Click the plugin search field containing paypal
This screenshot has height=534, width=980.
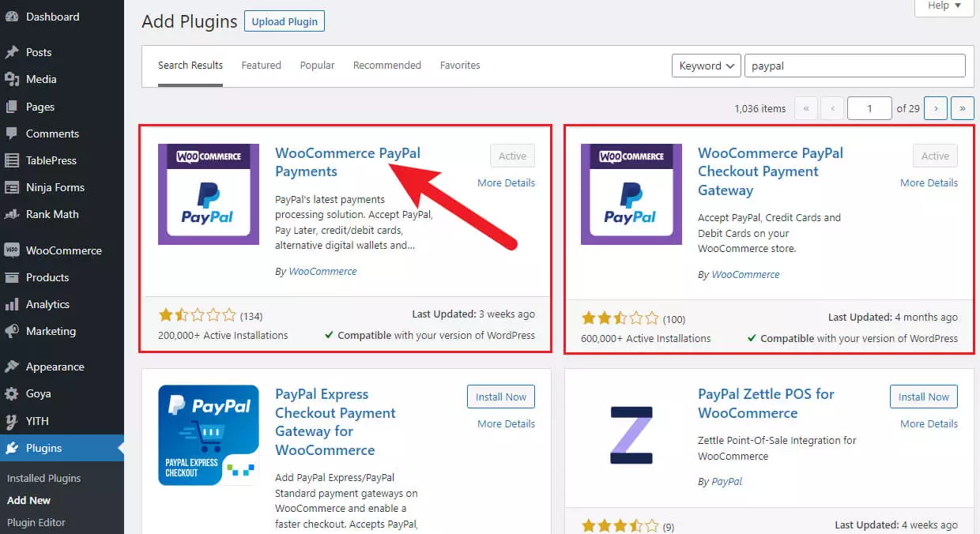[854, 66]
